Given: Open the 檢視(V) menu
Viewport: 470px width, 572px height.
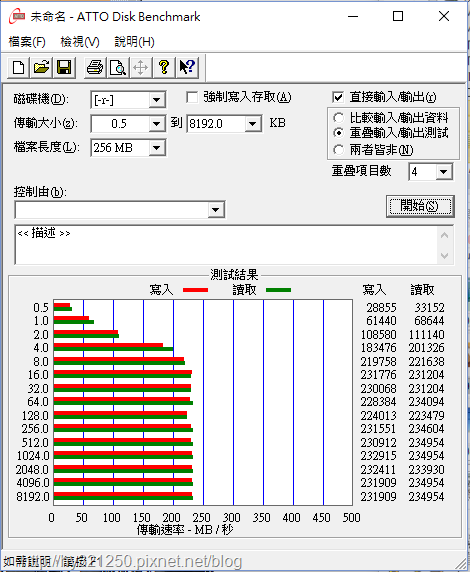Looking at the screenshot, I should tap(80, 42).
